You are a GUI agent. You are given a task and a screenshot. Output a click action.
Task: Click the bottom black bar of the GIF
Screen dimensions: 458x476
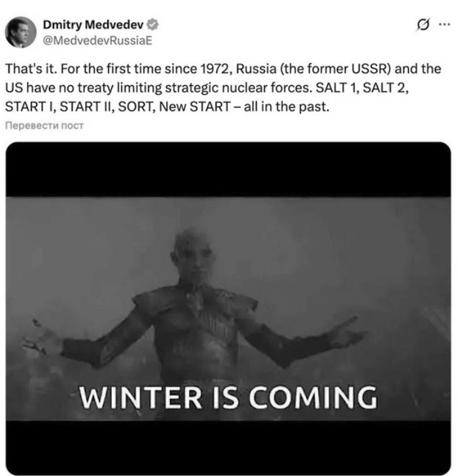228,448
